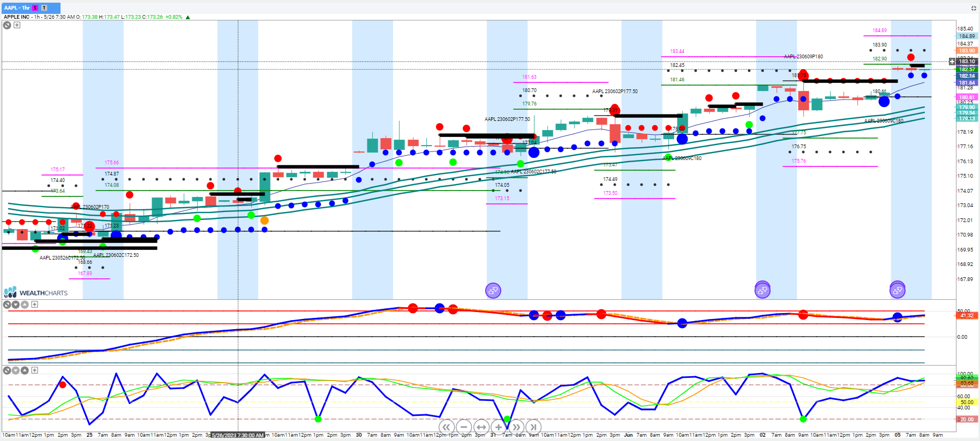Click the 25 date label on the time axis

coord(89,435)
